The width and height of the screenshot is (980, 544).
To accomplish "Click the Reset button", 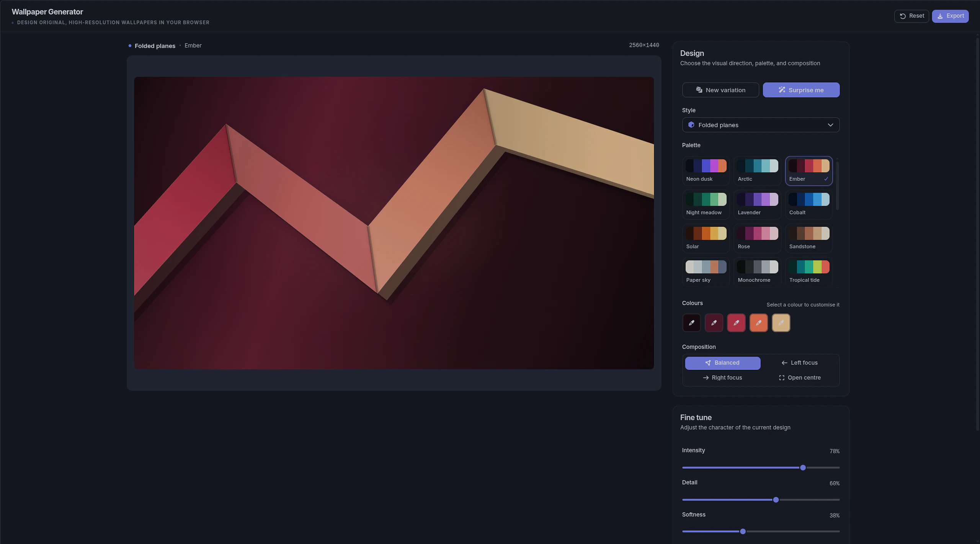I will 911,16.
